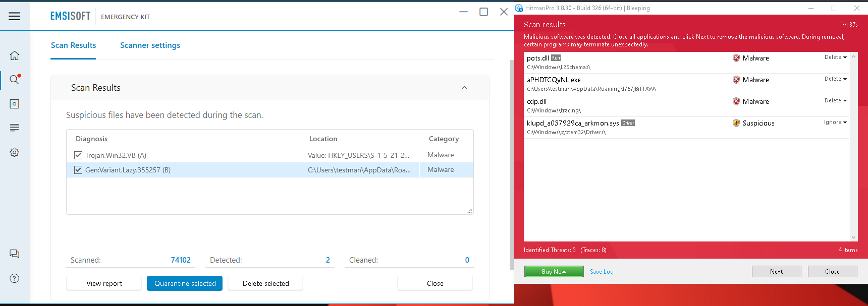Select the pots.dll entry in HitmanPro
This screenshot has height=306, width=868.
coord(686,63)
